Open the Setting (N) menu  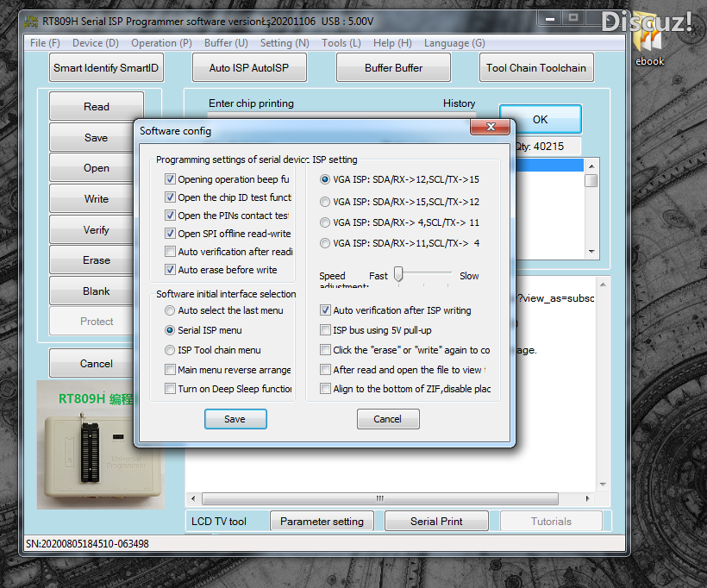pos(284,43)
